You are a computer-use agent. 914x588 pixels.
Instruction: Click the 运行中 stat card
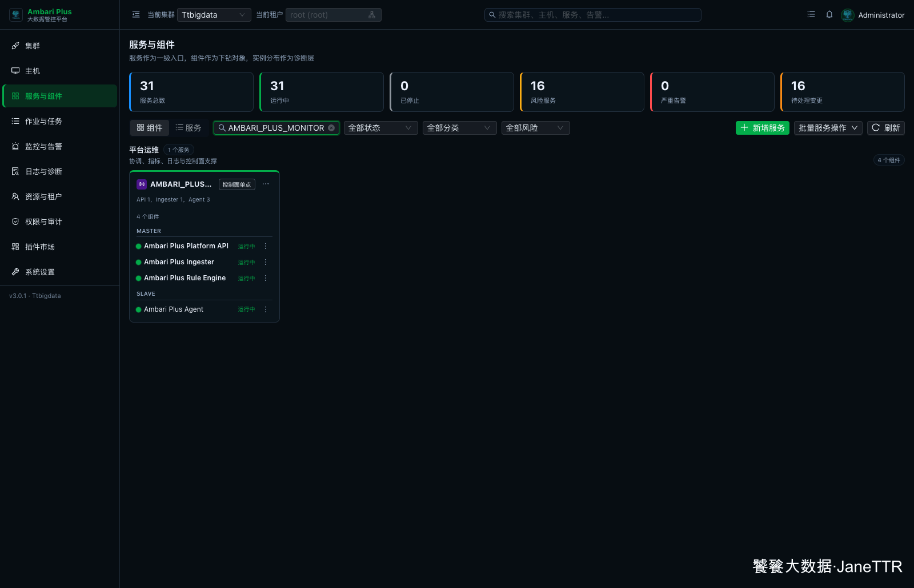[x=322, y=92]
